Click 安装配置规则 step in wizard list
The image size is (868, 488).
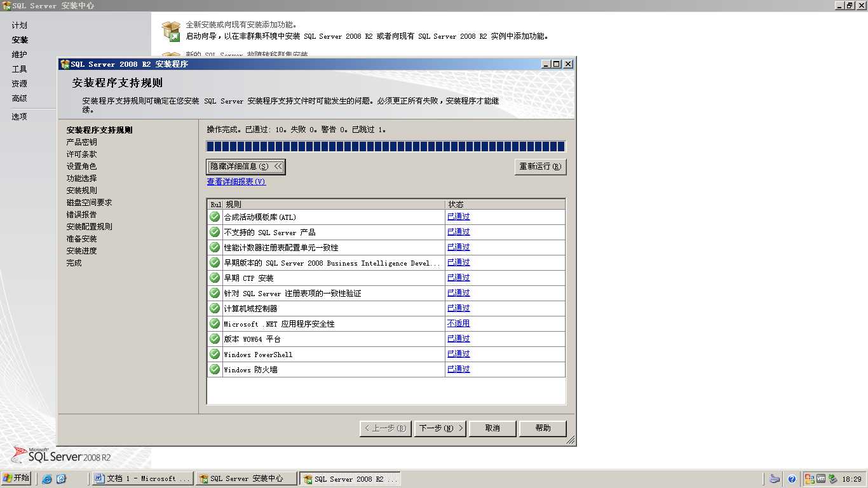[x=90, y=227]
